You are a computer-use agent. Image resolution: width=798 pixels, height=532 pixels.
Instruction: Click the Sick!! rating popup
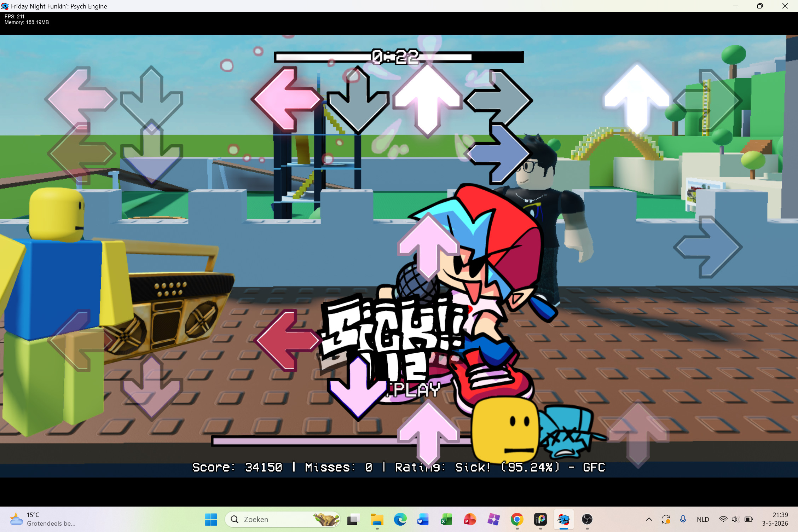393,327
